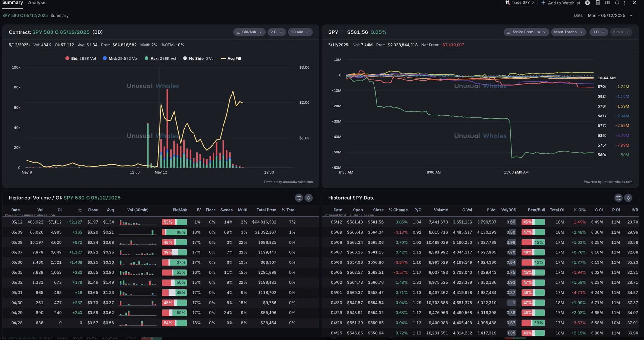Click the tastytrade logo on Trade SPY
Screen dimensions: 644x340
click(508, 3)
